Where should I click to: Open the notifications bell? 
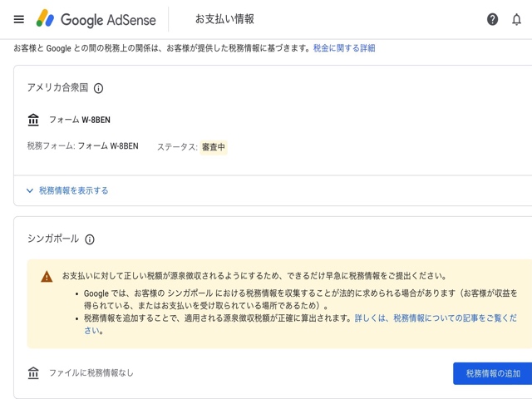pos(516,19)
